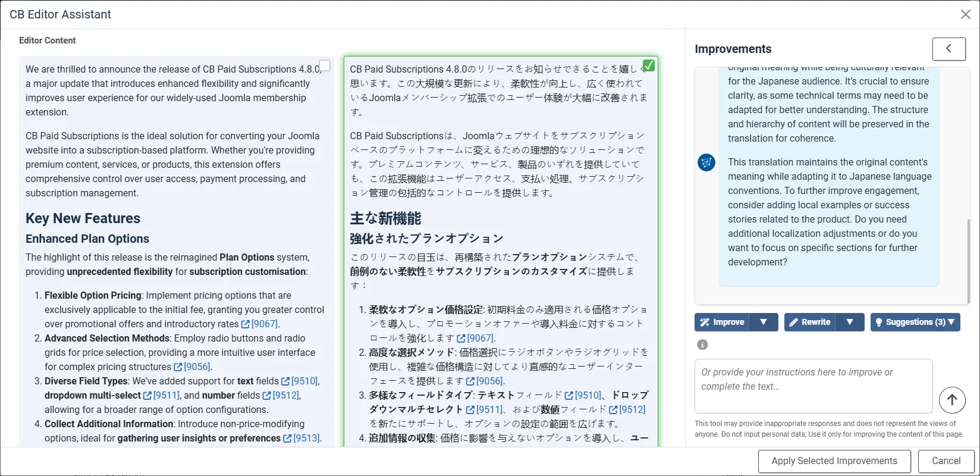This screenshot has height=476, width=980.
Task: Open the Rewrite dropdown arrow
Action: point(850,322)
